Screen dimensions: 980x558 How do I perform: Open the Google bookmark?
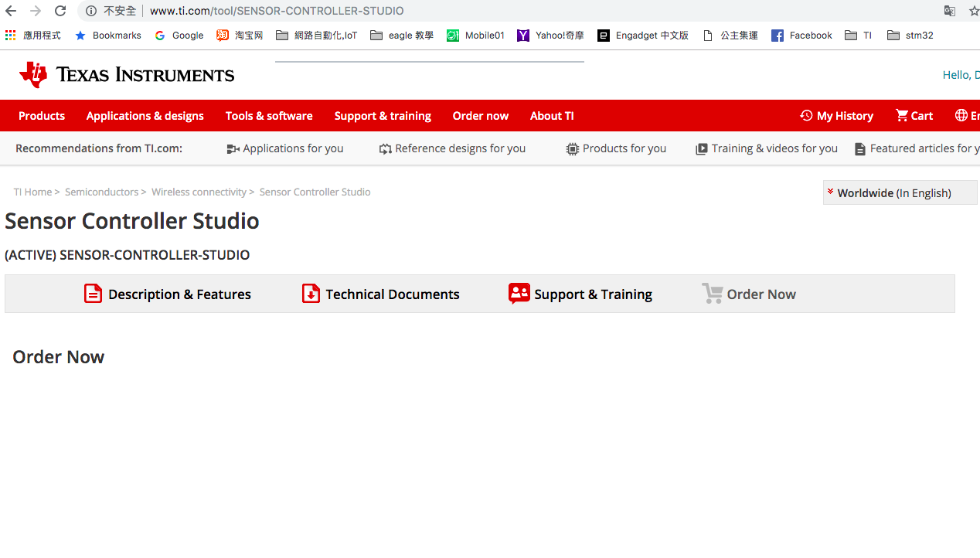tap(179, 36)
